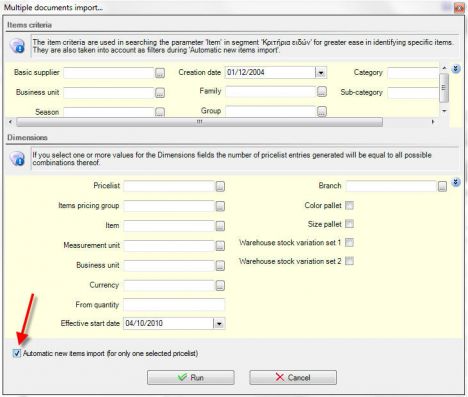Close the Multiple documents import window

coord(459,7)
